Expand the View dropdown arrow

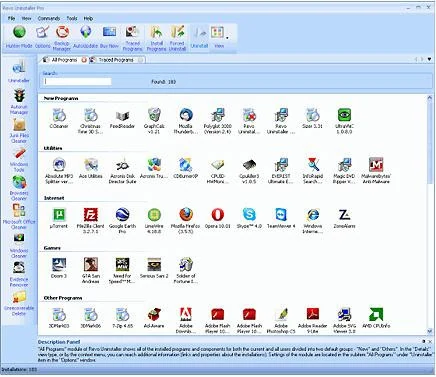pos(227,38)
